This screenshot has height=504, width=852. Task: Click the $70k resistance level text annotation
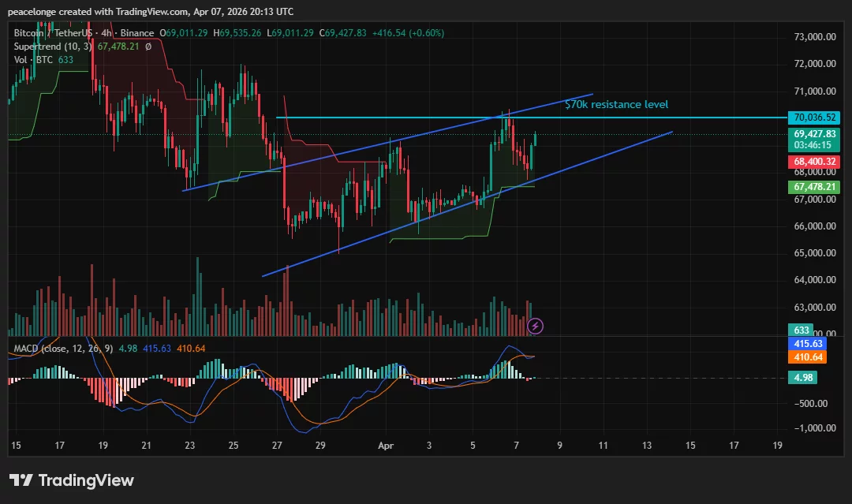(616, 103)
